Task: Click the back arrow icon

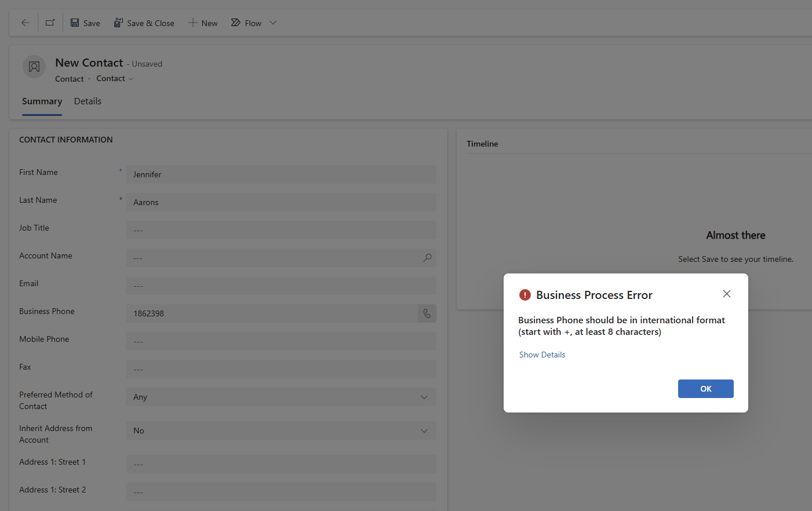Action: tap(26, 23)
